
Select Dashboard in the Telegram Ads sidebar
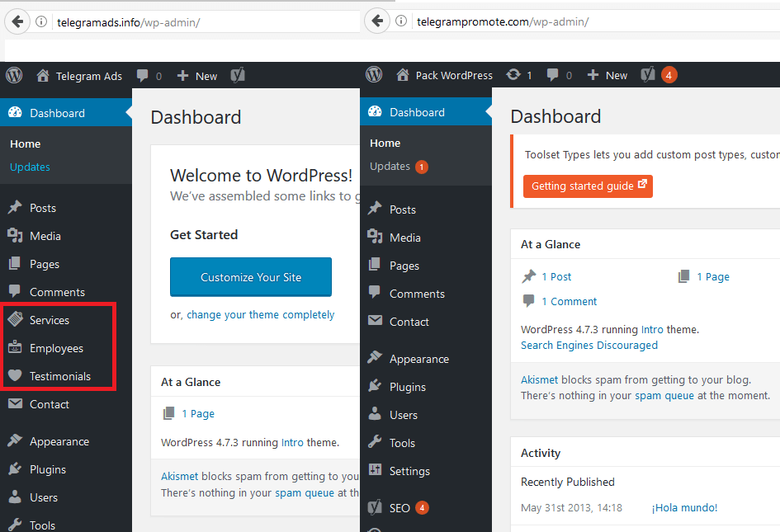coord(66,113)
